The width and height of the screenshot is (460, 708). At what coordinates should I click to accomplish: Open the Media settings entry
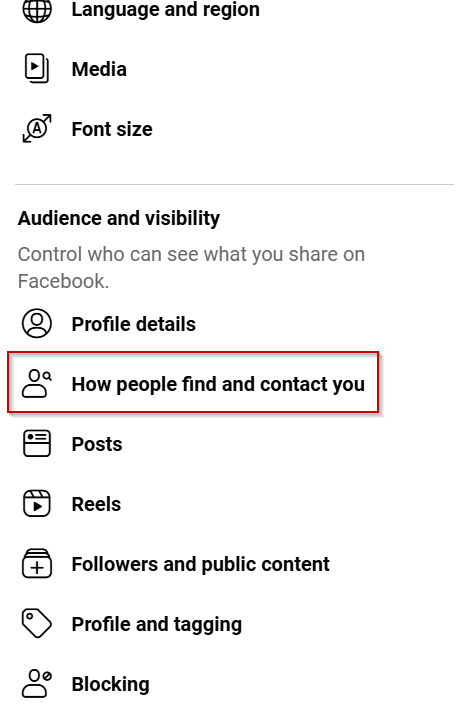(x=99, y=69)
